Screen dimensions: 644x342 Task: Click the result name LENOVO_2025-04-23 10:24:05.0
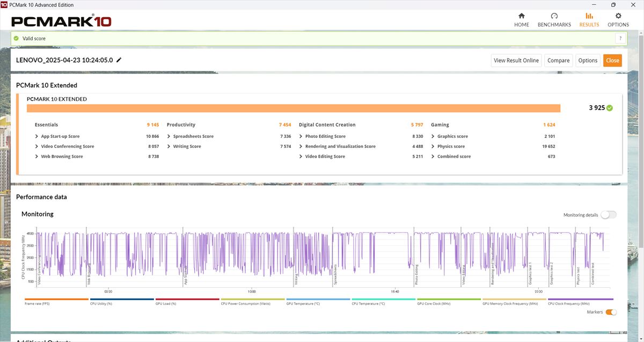tap(64, 60)
